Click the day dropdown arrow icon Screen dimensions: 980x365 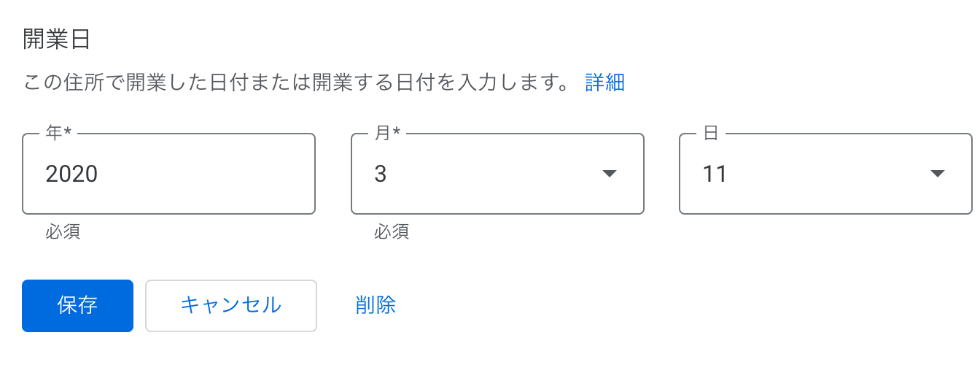[938, 174]
